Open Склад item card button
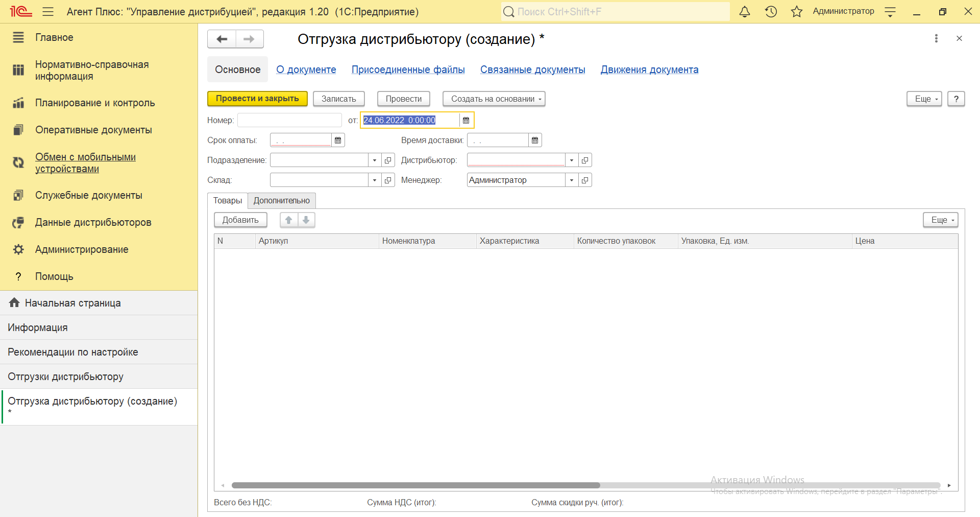This screenshot has width=980, height=517. point(388,180)
